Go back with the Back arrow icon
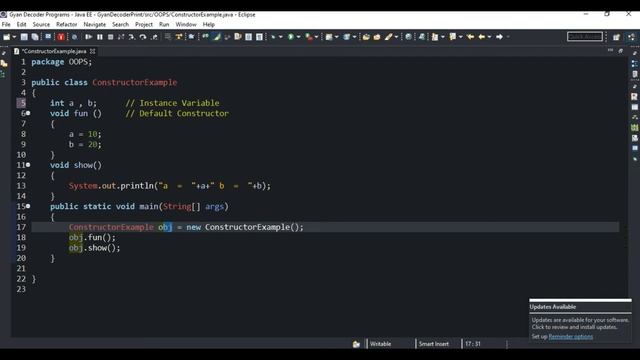This screenshot has width=640, height=360. point(482,37)
